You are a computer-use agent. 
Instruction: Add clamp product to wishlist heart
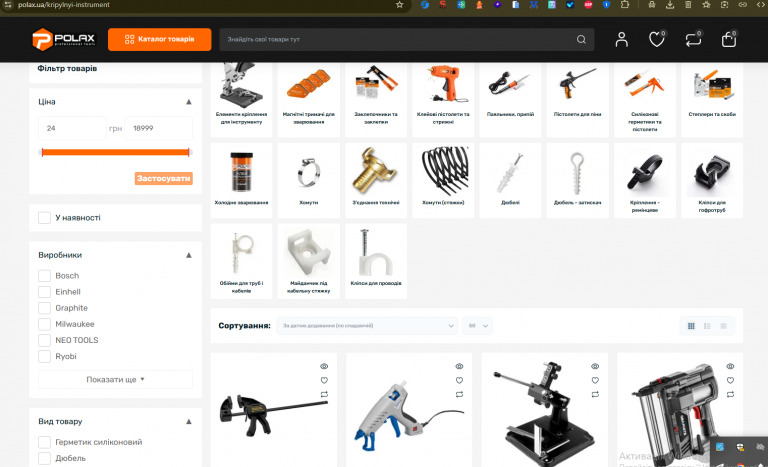point(324,380)
